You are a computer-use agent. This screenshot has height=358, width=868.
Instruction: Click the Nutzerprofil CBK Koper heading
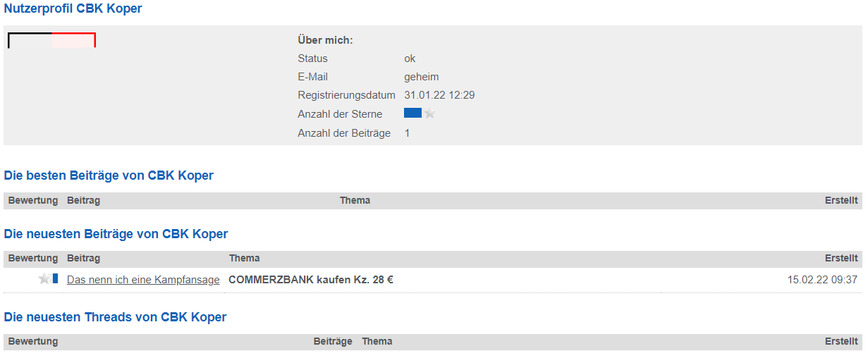tap(73, 9)
